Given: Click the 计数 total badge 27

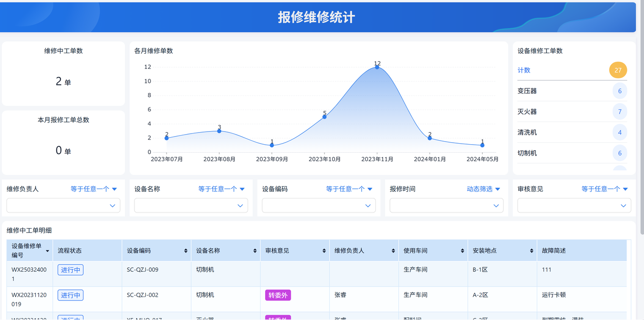Looking at the screenshot, I should (x=618, y=70).
